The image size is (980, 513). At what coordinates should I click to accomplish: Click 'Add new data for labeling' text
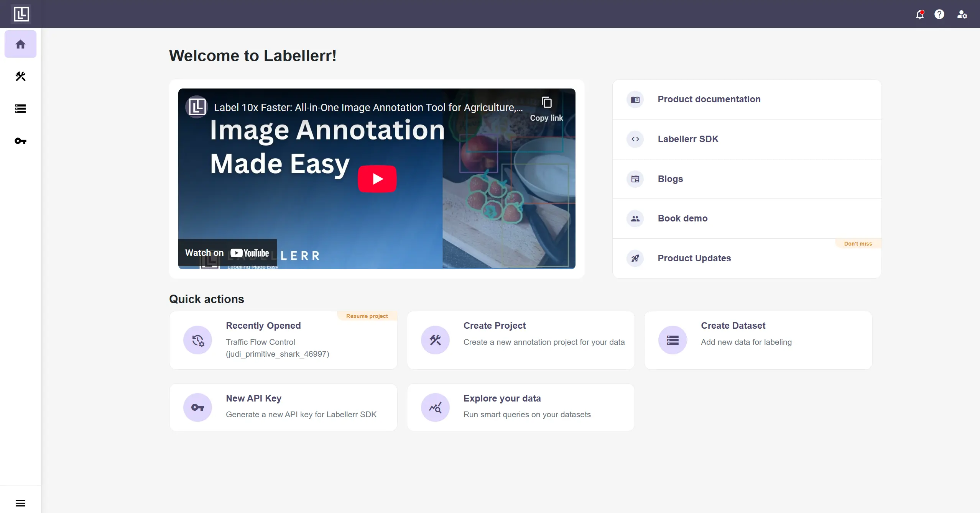click(x=746, y=342)
